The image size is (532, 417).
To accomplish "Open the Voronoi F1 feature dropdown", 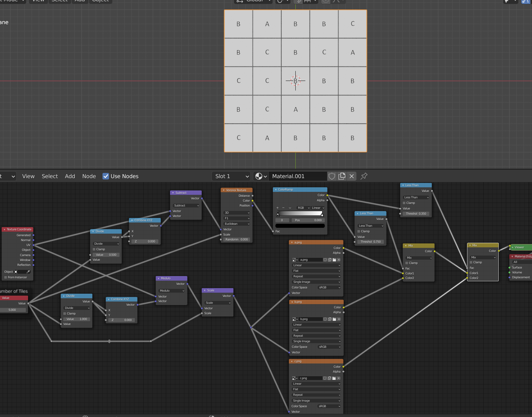I will 237,218.
